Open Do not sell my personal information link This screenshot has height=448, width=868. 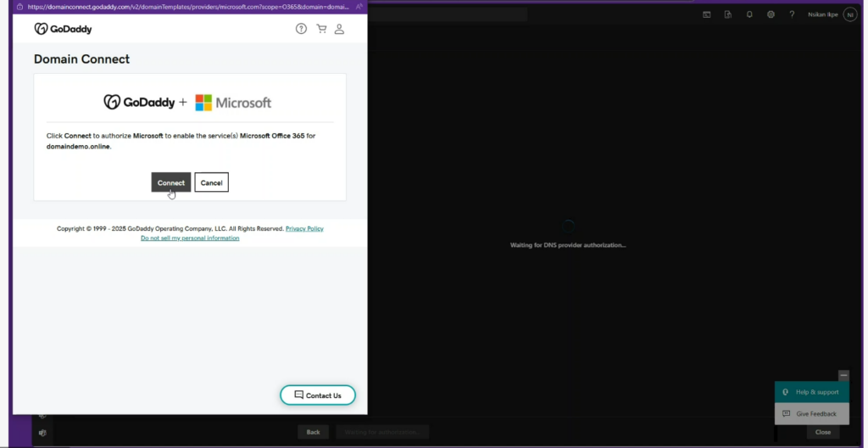[x=190, y=238]
